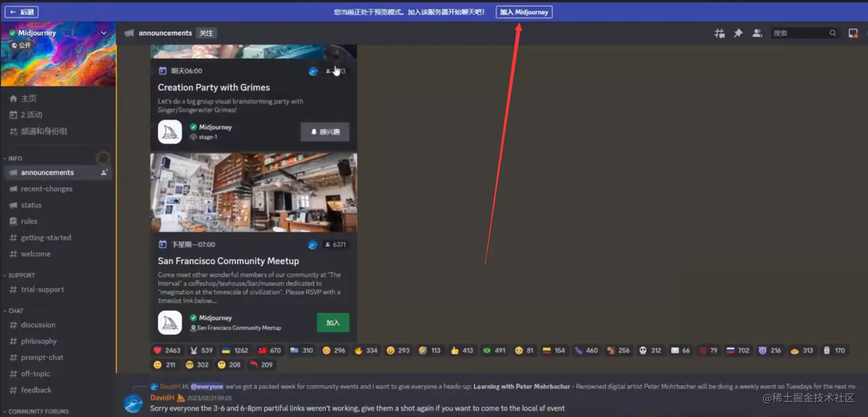Click the heart reaction with 2463
Image resolution: width=868 pixels, height=417 pixels.
click(x=166, y=350)
